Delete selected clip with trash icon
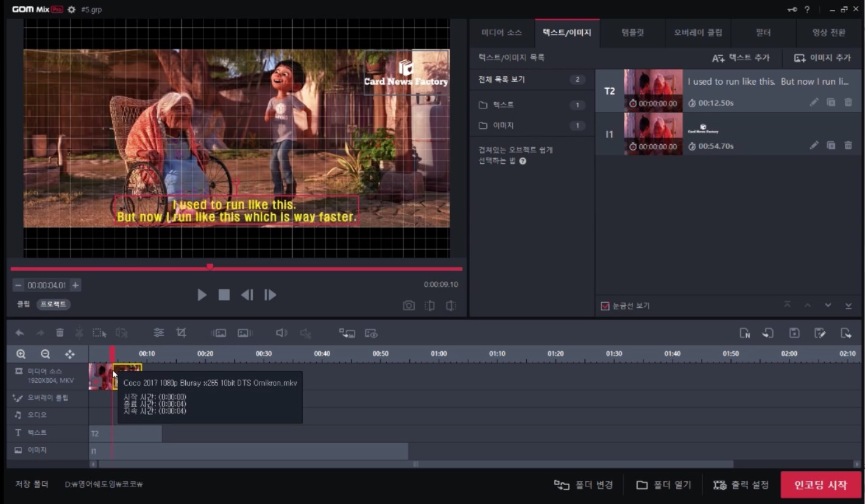This screenshot has height=504, width=865. point(60,333)
